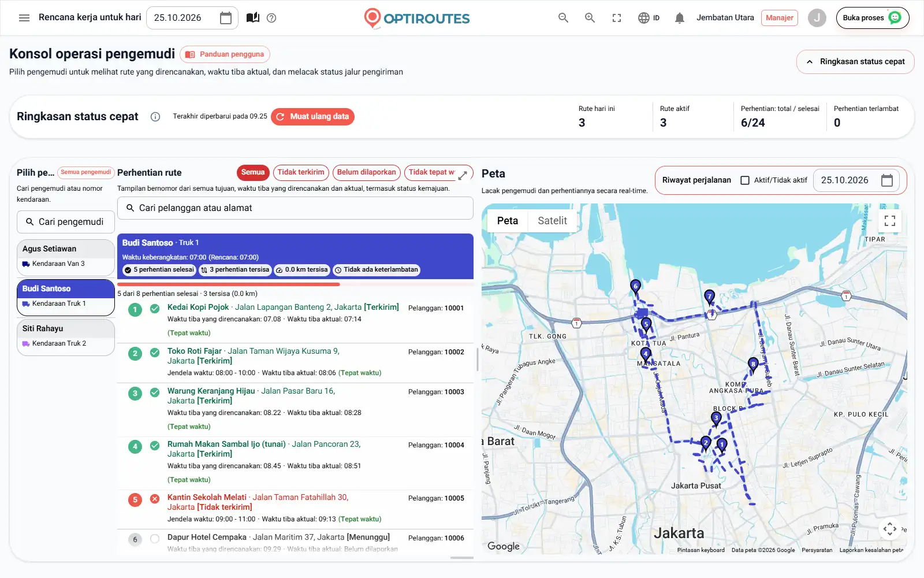
Task: Open the map book icon in header
Action: (x=253, y=18)
